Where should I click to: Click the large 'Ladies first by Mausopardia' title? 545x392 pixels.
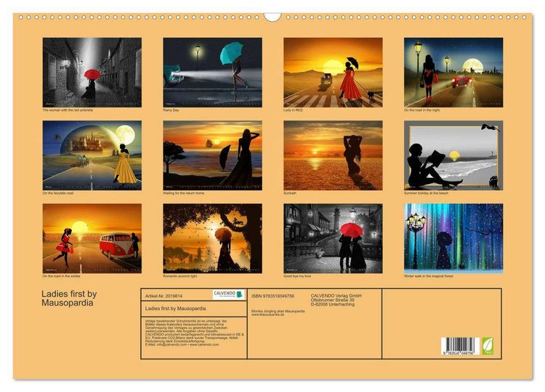tap(69, 298)
